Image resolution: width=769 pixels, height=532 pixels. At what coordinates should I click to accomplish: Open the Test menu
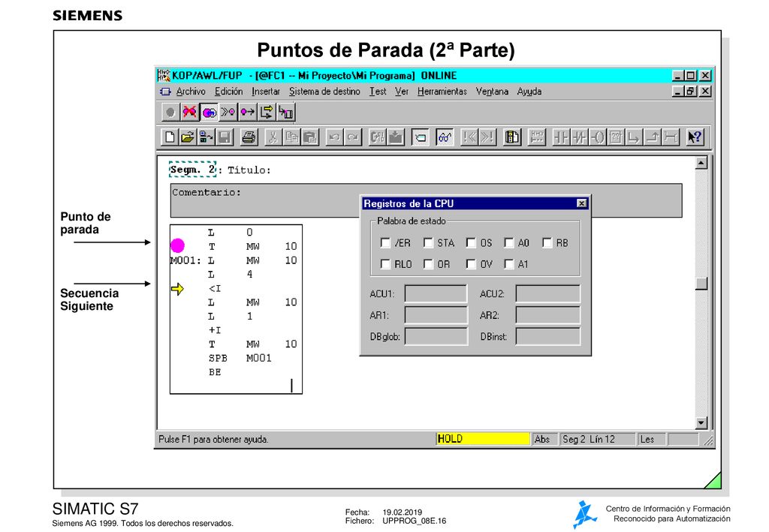[378, 92]
